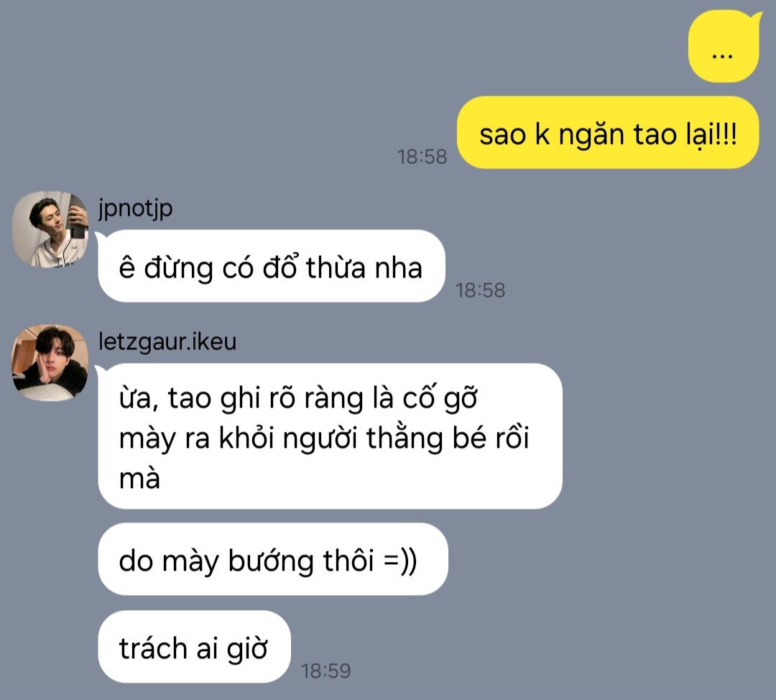The height and width of the screenshot is (700, 776).
Task: Click the word 'mà' on the last line
Action: coord(139,479)
